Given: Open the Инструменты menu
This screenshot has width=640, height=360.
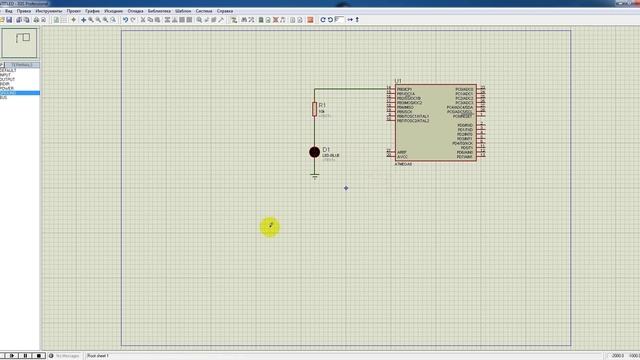Looking at the screenshot, I should click(x=49, y=11).
